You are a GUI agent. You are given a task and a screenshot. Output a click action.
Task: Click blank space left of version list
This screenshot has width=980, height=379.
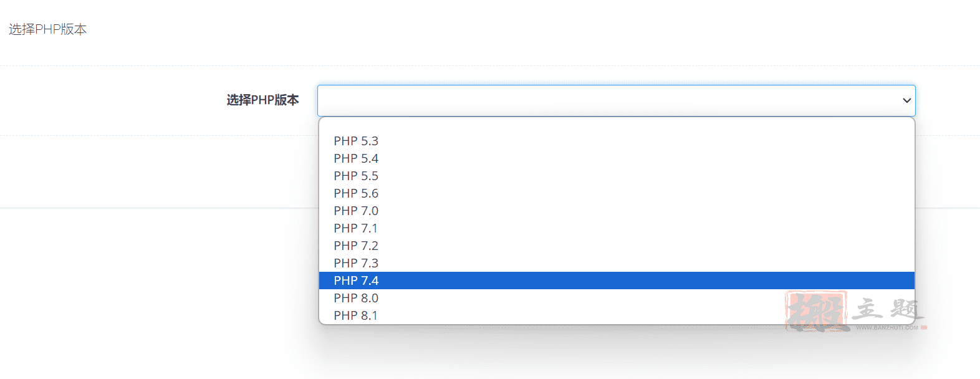point(156,262)
